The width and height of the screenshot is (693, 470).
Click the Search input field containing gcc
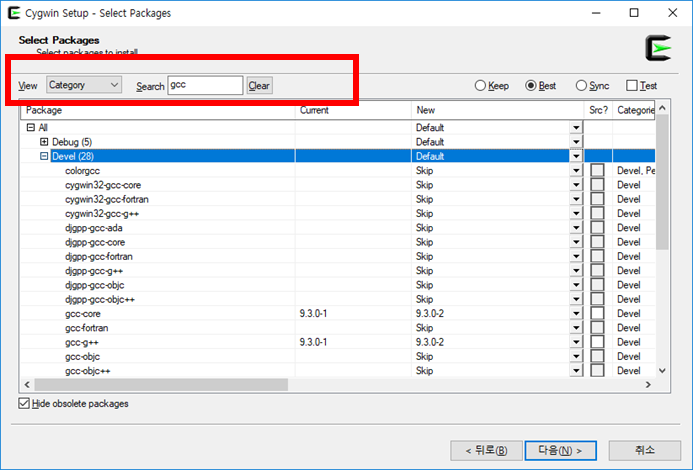205,85
